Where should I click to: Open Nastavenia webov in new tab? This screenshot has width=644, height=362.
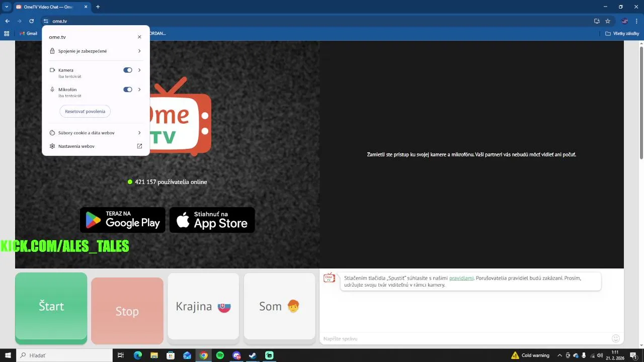click(x=96, y=146)
